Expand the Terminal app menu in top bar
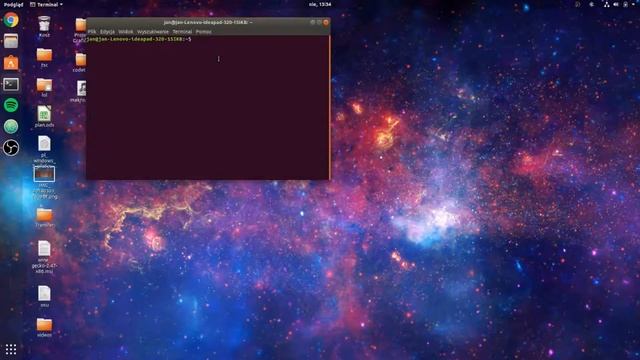The image size is (640, 360). coord(46,4)
